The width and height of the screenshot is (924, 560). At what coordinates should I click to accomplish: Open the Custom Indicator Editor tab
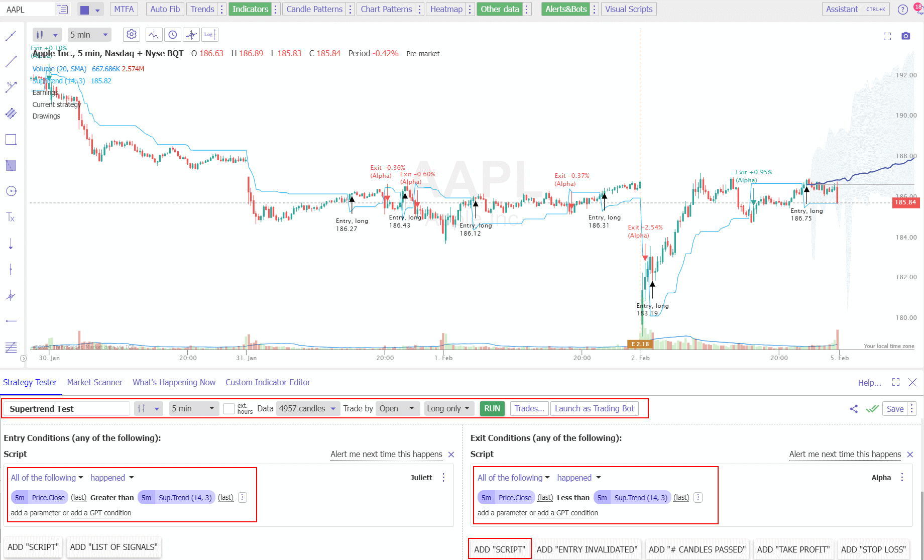click(x=268, y=382)
